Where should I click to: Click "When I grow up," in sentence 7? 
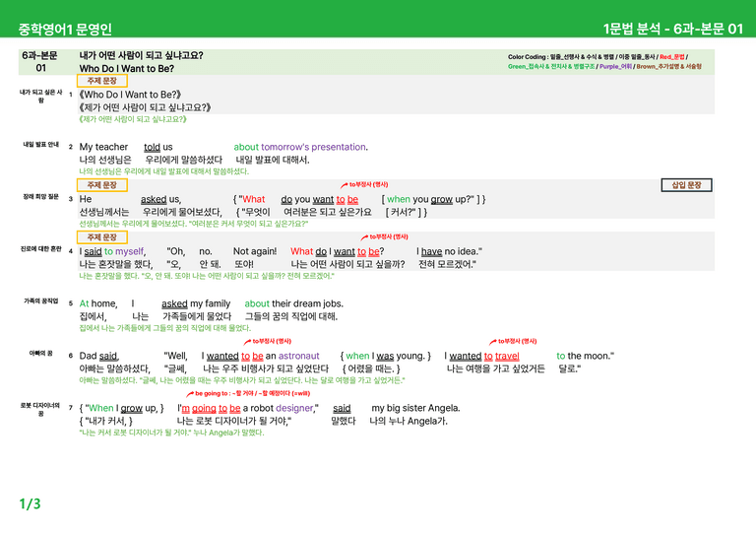[124, 408]
